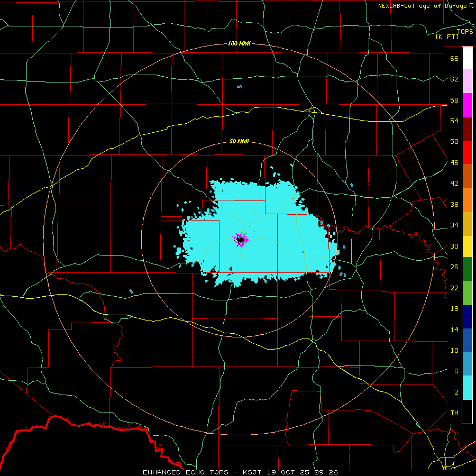The width and height of the screenshot is (476, 476).
Task: Click the 66 legend value
Action: [x=454, y=58]
